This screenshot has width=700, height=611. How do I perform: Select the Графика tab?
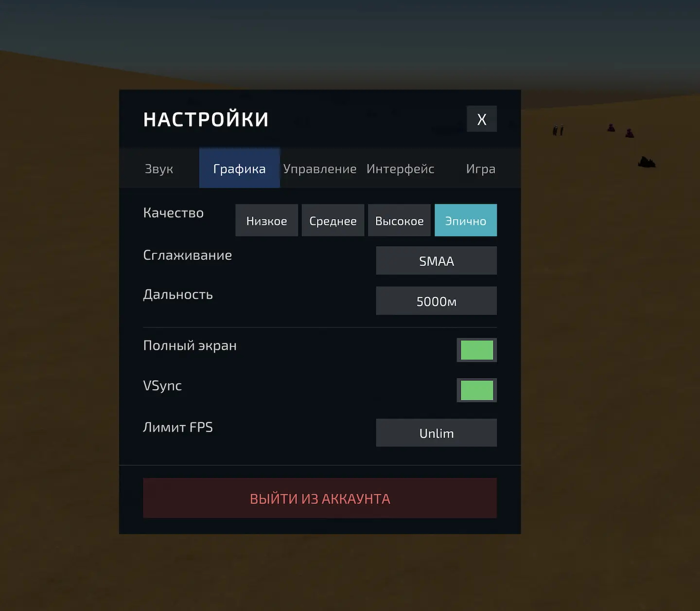point(240,168)
